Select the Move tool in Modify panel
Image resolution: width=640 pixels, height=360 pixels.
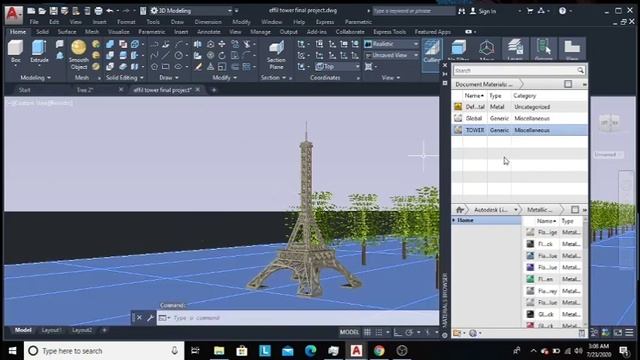tap(222, 44)
